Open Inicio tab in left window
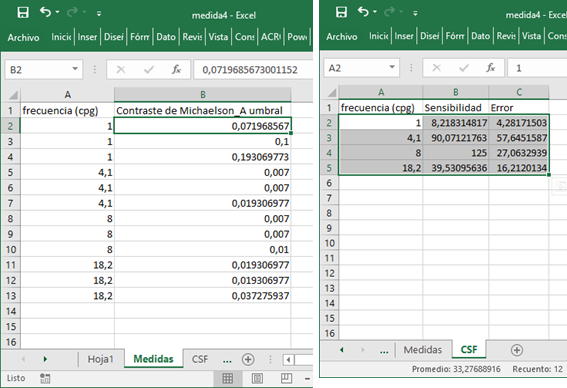567x388 pixels. pos(61,37)
